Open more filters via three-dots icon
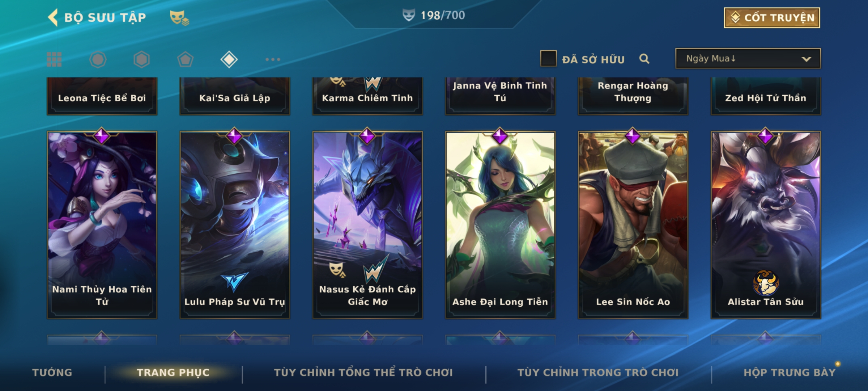The height and width of the screenshot is (391, 868). pyautogui.click(x=273, y=59)
